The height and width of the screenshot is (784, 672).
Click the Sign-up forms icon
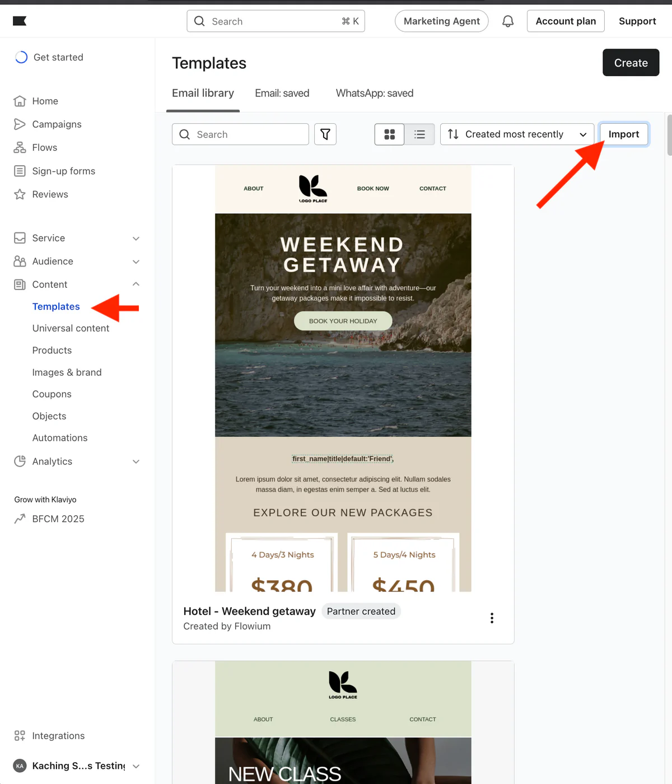coord(20,171)
